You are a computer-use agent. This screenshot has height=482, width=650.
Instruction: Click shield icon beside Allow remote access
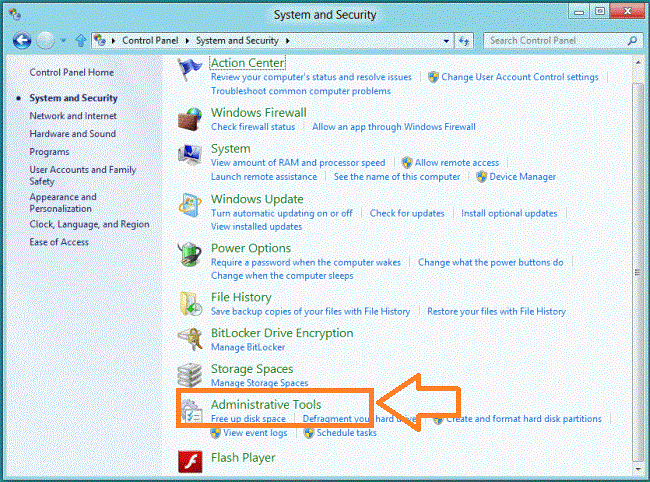pyautogui.click(x=407, y=162)
